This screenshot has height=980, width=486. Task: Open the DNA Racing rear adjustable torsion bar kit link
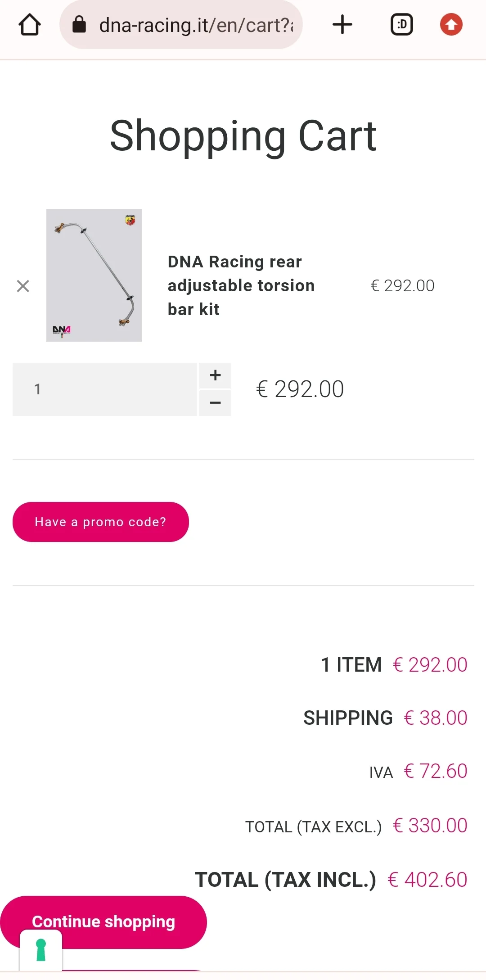click(241, 285)
